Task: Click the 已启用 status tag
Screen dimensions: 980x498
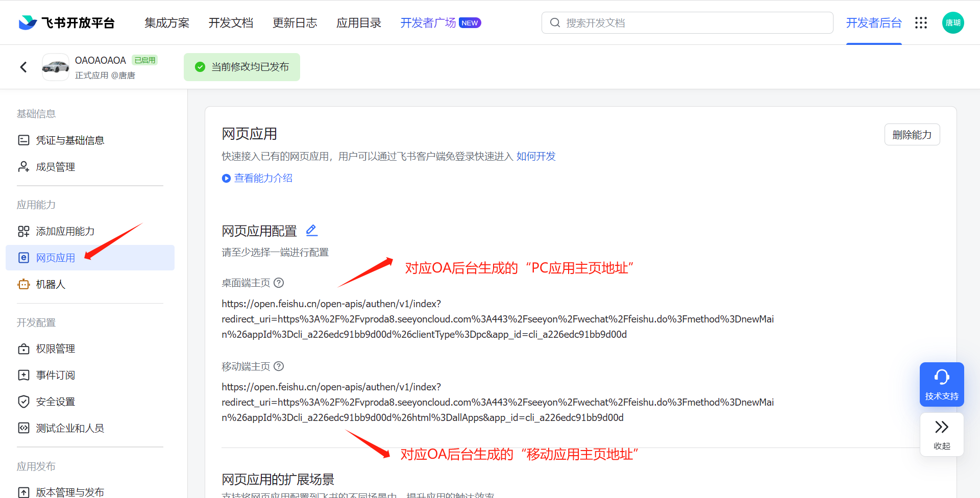Action: [145, 60]
